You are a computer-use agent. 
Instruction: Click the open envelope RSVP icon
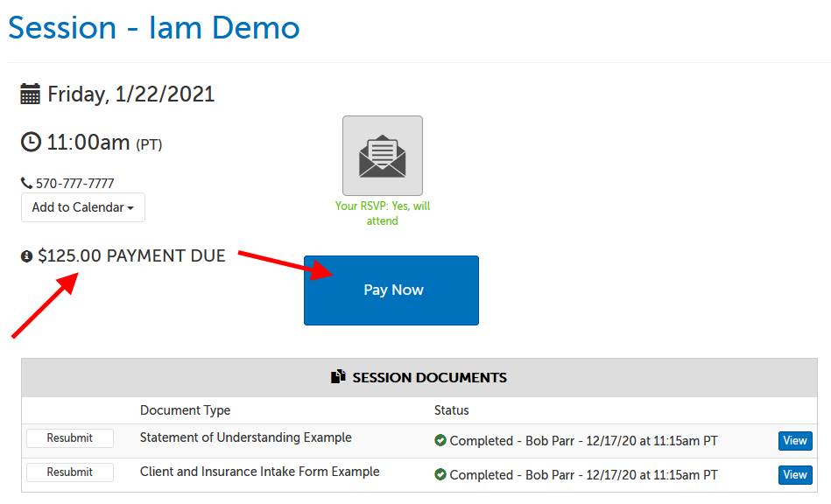(383, 155)
